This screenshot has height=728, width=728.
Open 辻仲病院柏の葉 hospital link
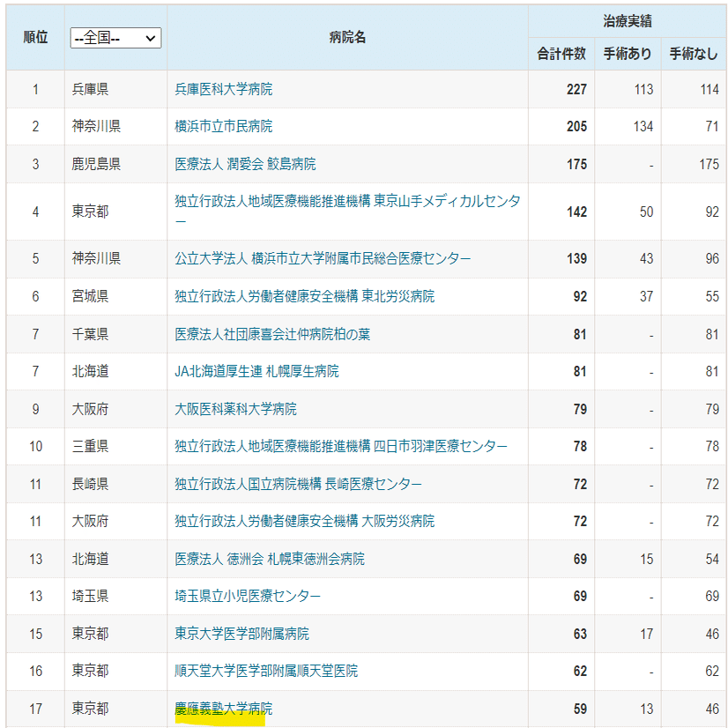click(272, 334)
